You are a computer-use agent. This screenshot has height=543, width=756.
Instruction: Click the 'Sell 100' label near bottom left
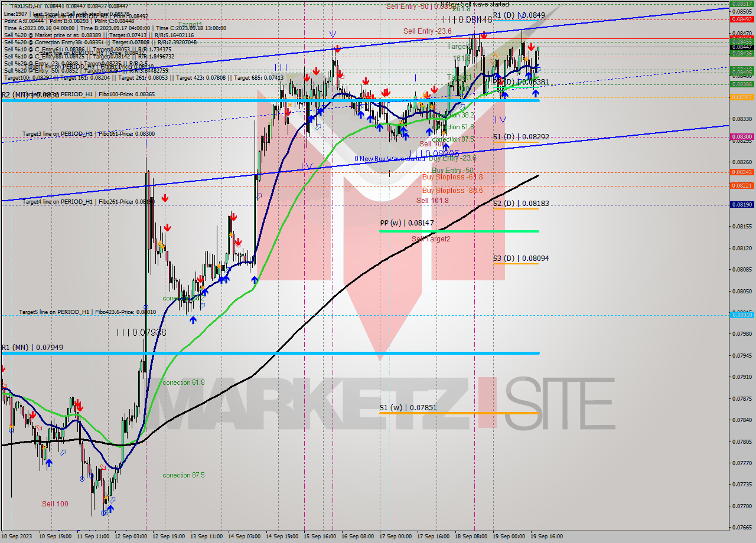(55, 504)
